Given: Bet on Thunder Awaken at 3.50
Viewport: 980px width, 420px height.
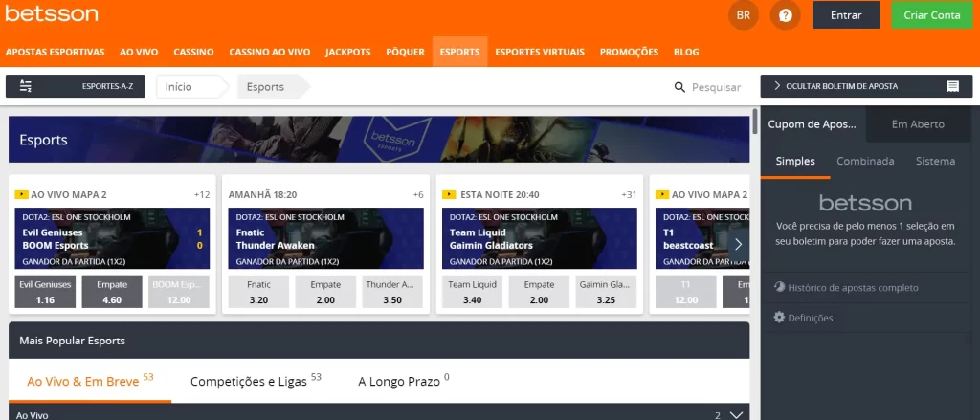Looking at the screenshot, I should (392, 292).
